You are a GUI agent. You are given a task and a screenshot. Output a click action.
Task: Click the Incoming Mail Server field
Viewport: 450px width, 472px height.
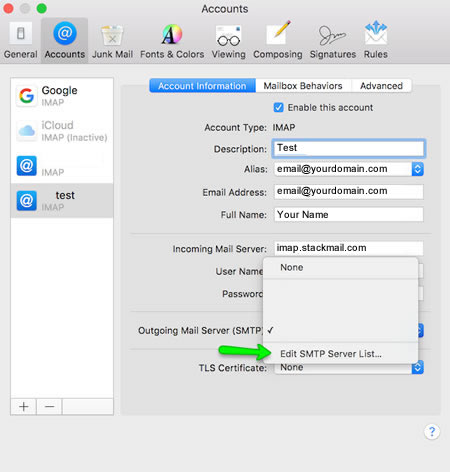349,248
